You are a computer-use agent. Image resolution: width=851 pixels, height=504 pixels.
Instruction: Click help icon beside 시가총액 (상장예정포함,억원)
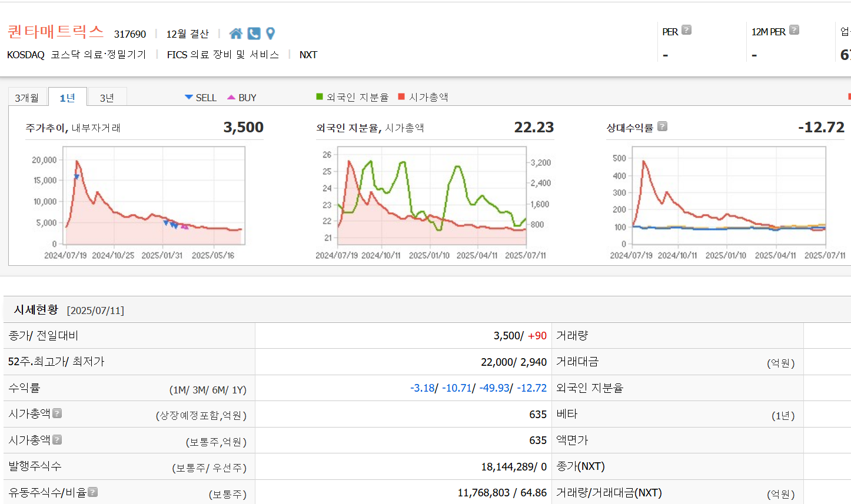click(x=57, y=413)
